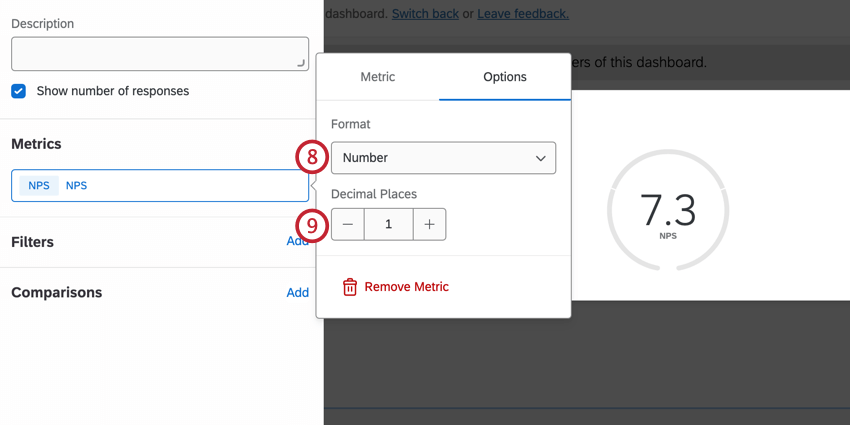
Task: Open the Format dropdown showing Number
Action: (443, 158)
